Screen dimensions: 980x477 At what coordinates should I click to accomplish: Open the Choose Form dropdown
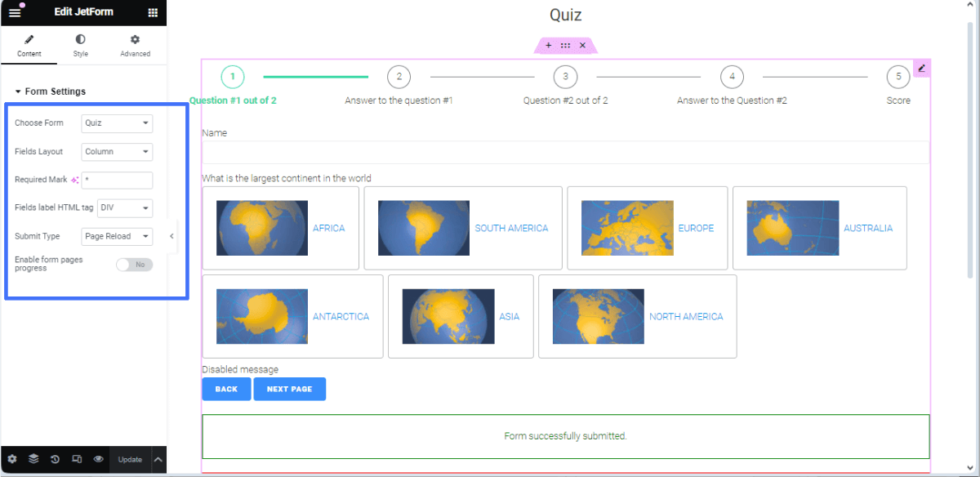pos(115,123)
